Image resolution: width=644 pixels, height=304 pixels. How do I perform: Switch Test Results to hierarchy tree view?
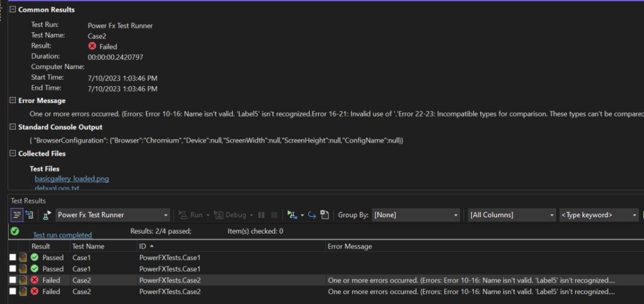pyautogui.click(x=29, y=215)
